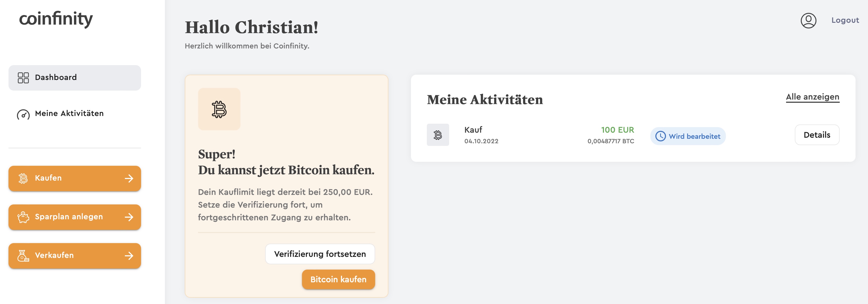Click the Dashboard grid icon
This screenshot has width=868, height=304.
[23, 78]
